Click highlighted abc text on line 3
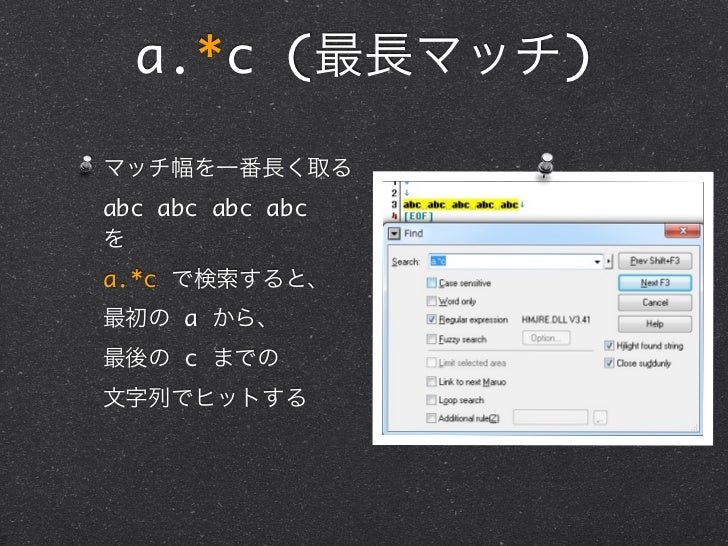728x546 pixels. [x=460, y=204]
